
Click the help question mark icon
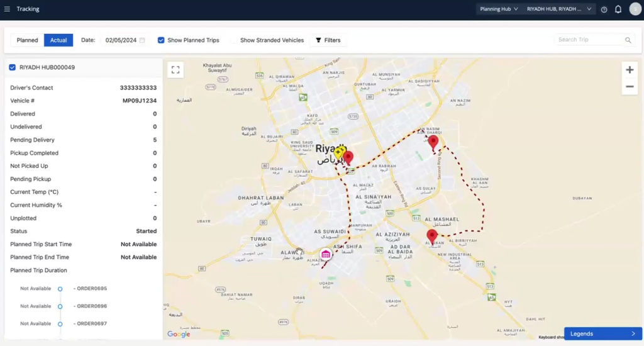[604, 9]
